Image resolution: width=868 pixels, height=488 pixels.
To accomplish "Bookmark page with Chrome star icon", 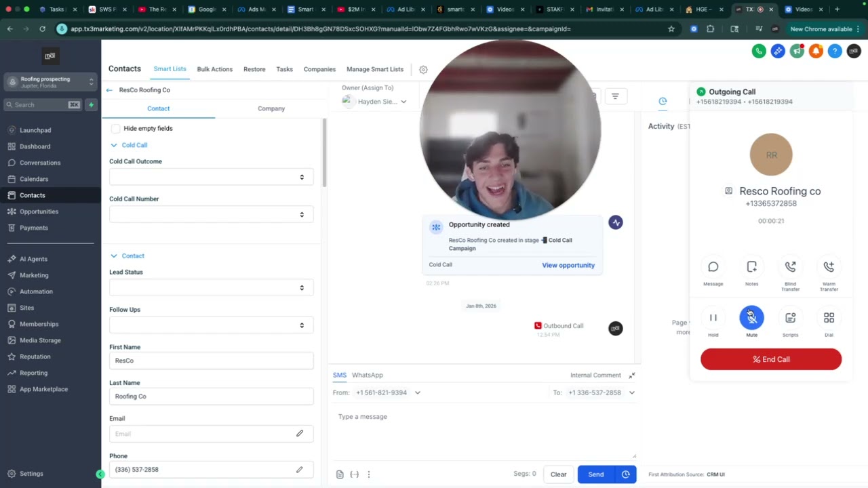I will [x=671, y=29].
